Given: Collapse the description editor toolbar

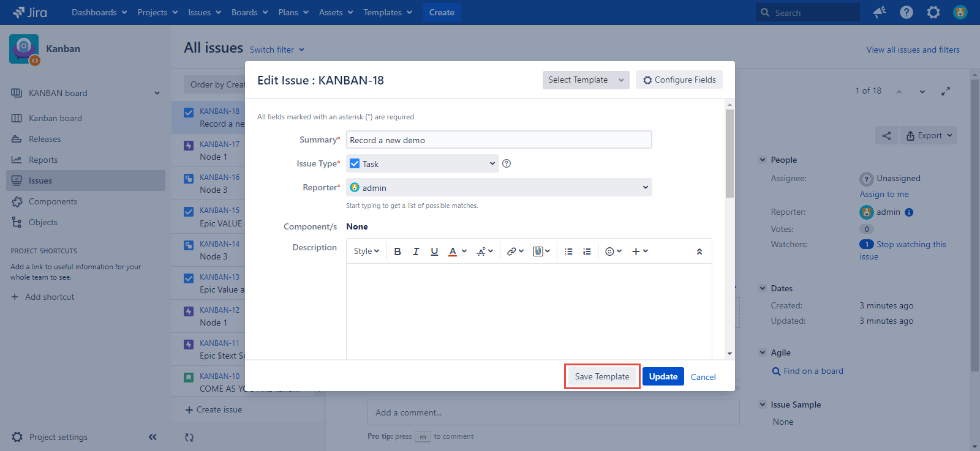Looking at the screenshot, I should (x=699, y=252).
